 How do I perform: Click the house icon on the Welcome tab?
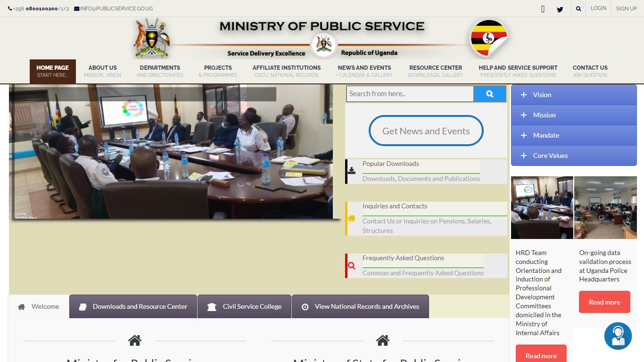(x=21, y=307)
